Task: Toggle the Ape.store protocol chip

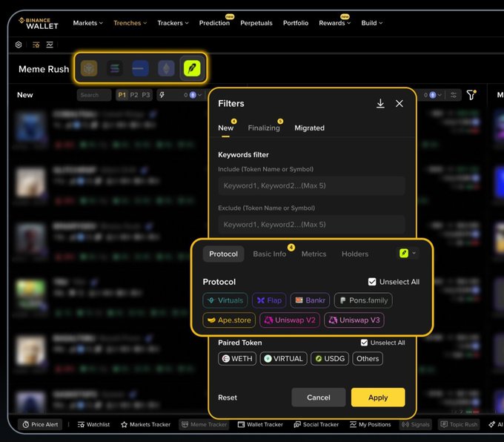Action: 229,320
